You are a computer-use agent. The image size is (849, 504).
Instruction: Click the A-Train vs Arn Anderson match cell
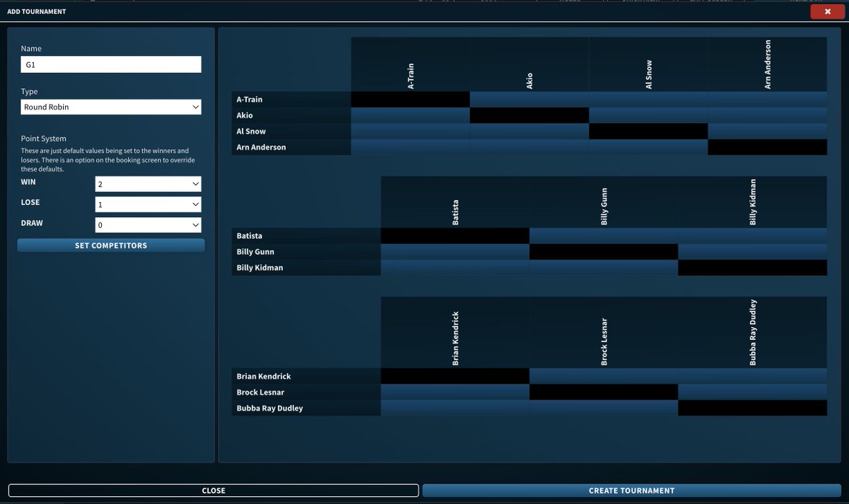tap(768, 100)
